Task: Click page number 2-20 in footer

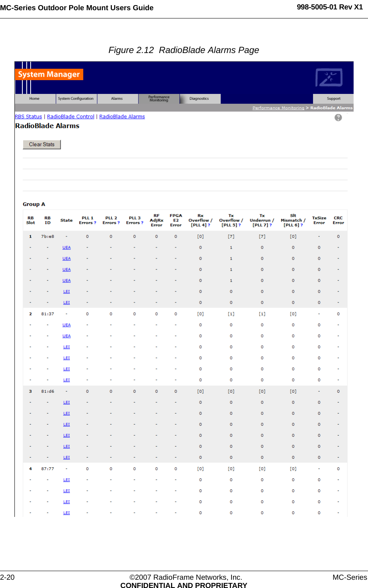Action: coord(7,577)
